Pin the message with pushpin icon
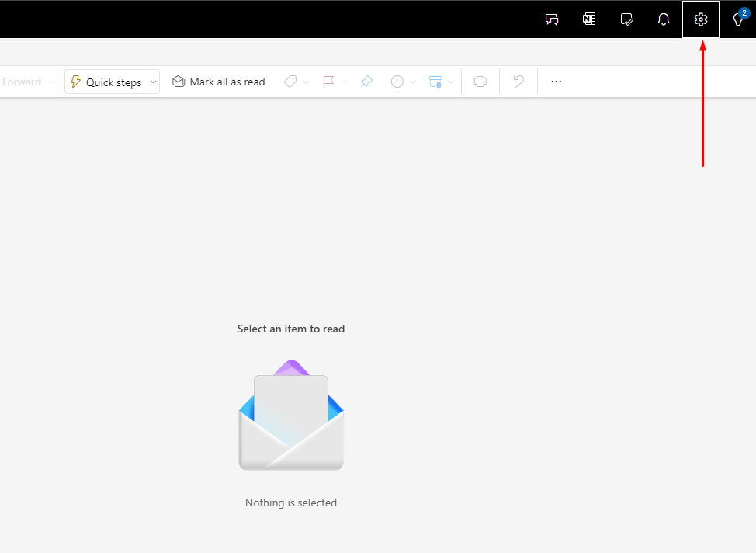The image size is (756, 553). [x=366, y=82]
